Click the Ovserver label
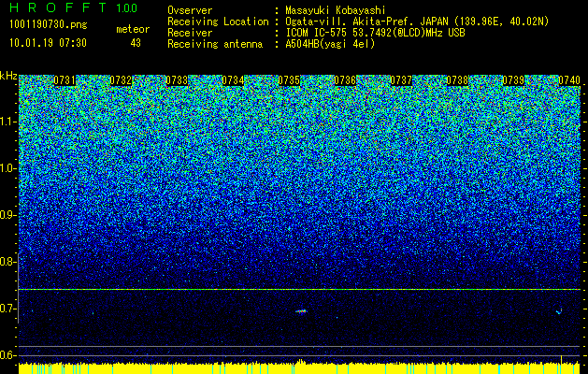Image resolution: width=588 pixels, height=374 pixels. 190,10
